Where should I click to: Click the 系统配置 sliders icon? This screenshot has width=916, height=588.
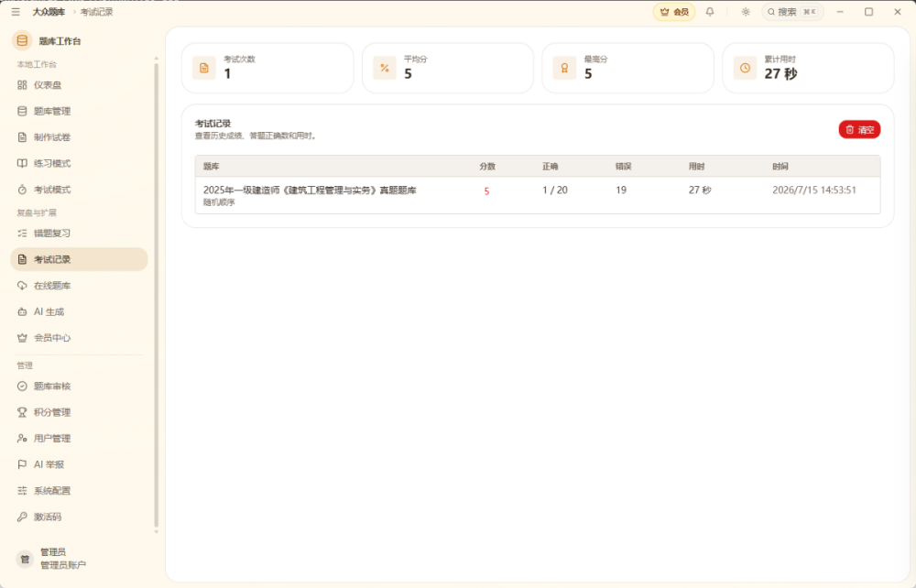tap(22, 491)
